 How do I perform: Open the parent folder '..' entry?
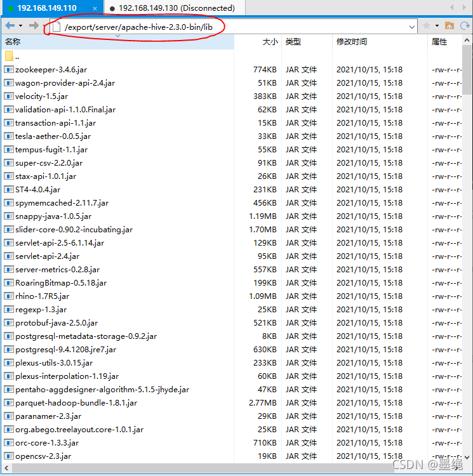tap(12, 56)
